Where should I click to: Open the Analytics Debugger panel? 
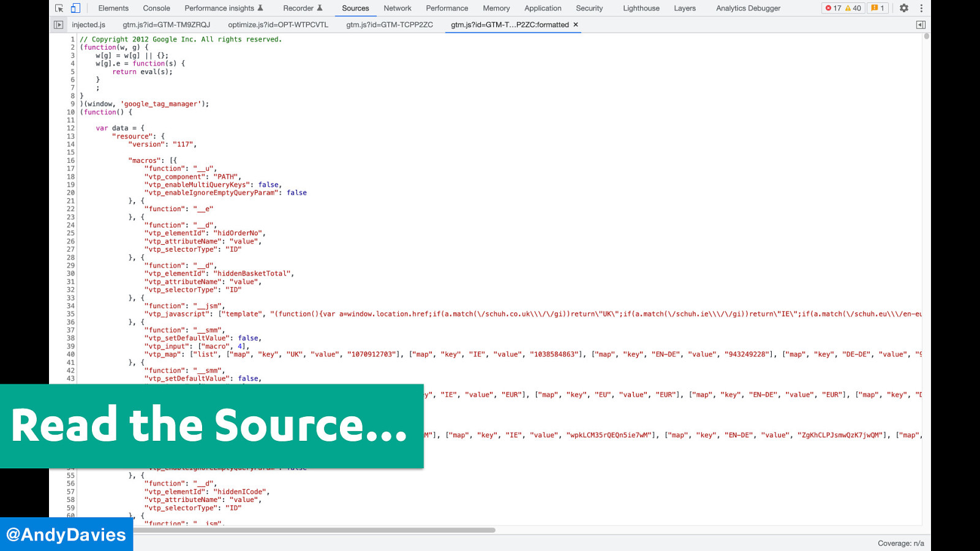click(748, 8)
